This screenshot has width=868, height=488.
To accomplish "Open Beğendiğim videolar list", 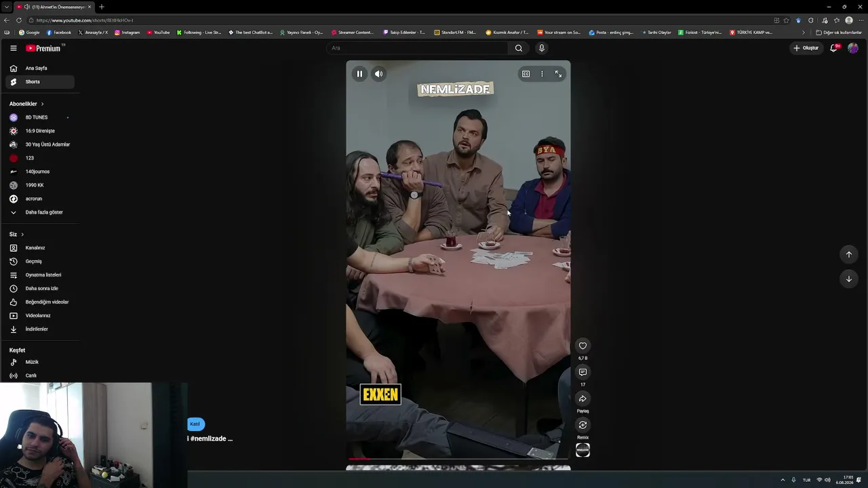I will pyautogui.click(x=40, y=302).
